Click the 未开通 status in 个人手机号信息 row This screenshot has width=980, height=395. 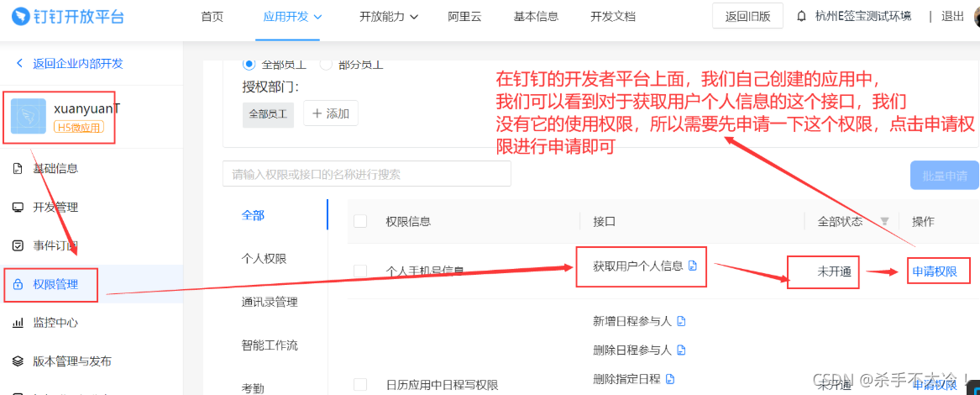835,271
